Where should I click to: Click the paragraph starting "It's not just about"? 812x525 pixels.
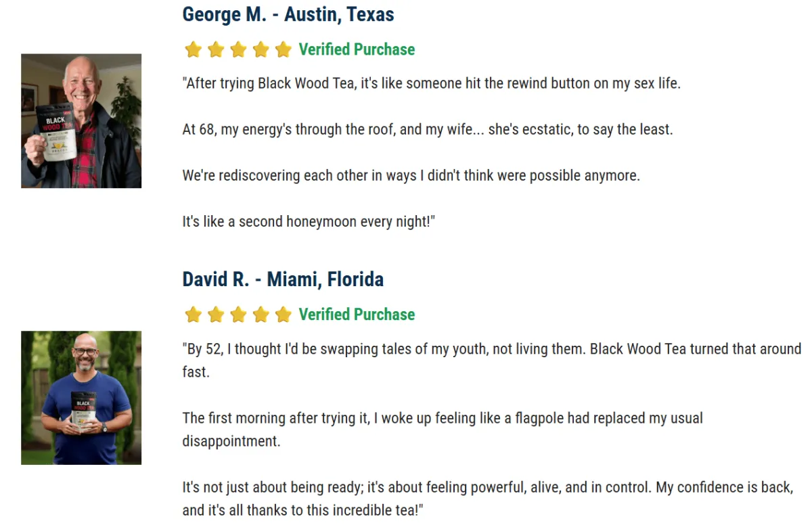pos(487,487)
